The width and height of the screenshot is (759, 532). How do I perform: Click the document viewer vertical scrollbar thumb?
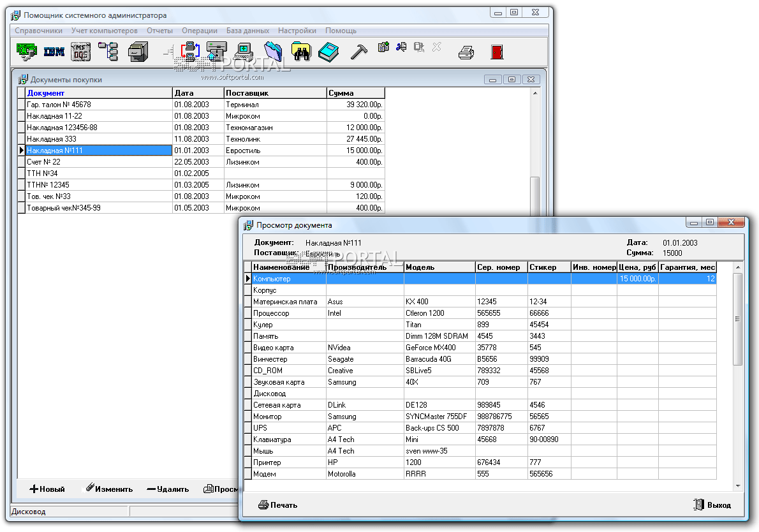737,319
